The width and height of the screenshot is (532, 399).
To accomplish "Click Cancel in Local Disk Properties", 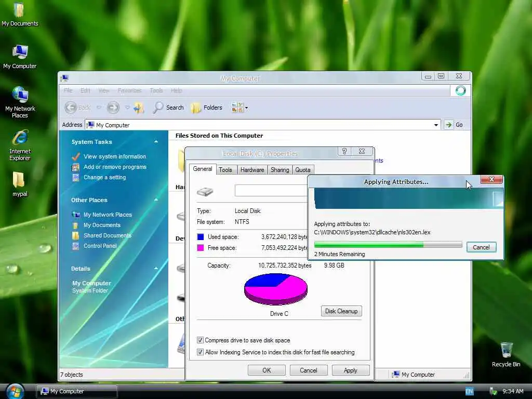I will [x=309, y=370].
